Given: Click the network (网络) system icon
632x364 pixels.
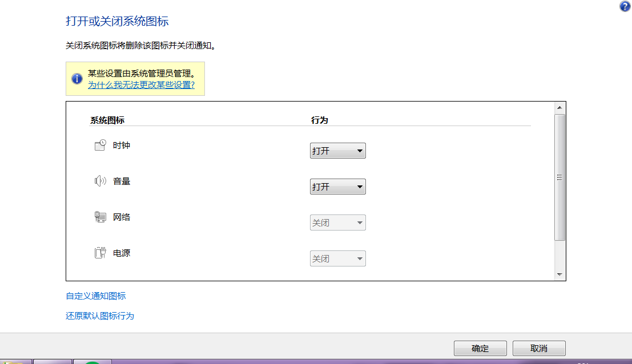Looking at the screenshot, I should (100, 217).
